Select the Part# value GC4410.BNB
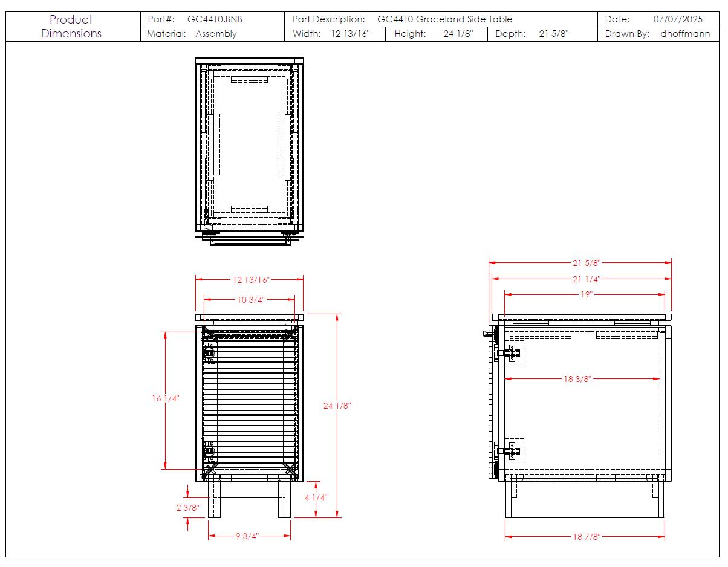The image size is (728, 567). pos(215,19)
